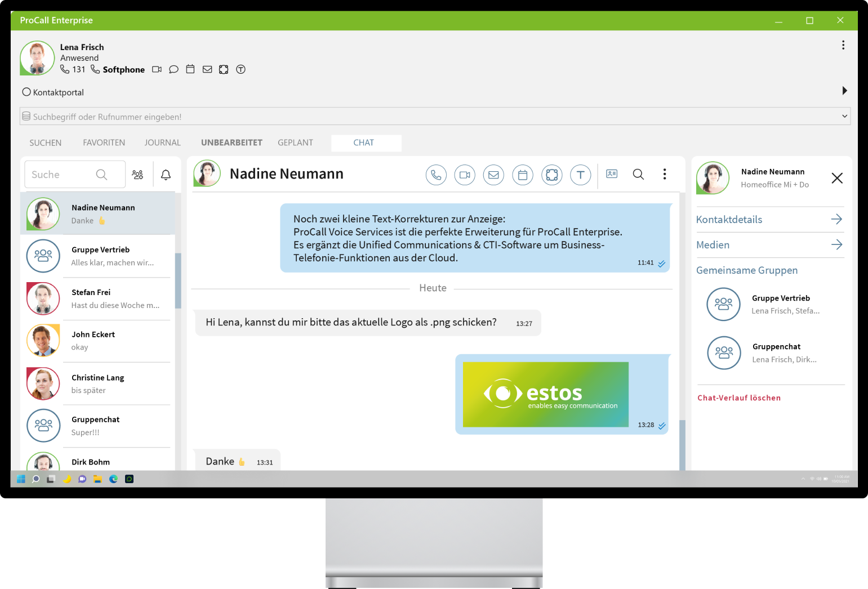Screen dimensions: 868x589
Task: Open Nadine Neumann chat in list
Action: (98, 213)
